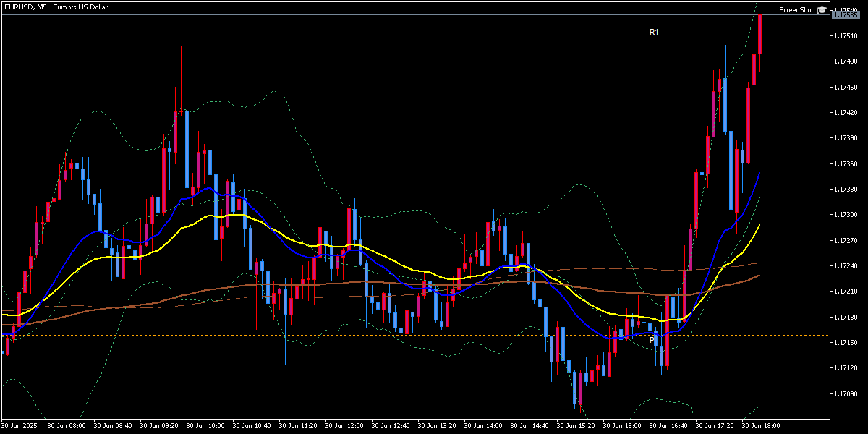Click the 1.17210 price scale label
This screenshot has width=868, height=434.
pyautogui.click(x=845, y=292)
